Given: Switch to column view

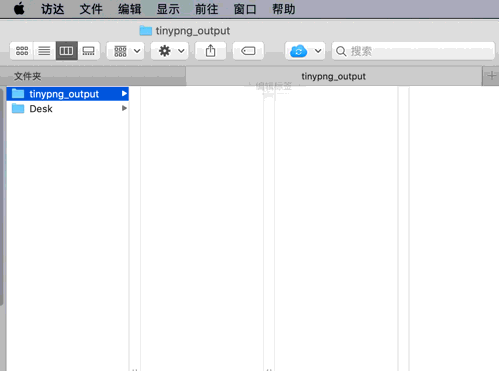Looking at the screenshot, I should pyautogui.click(x=67, y=51).
